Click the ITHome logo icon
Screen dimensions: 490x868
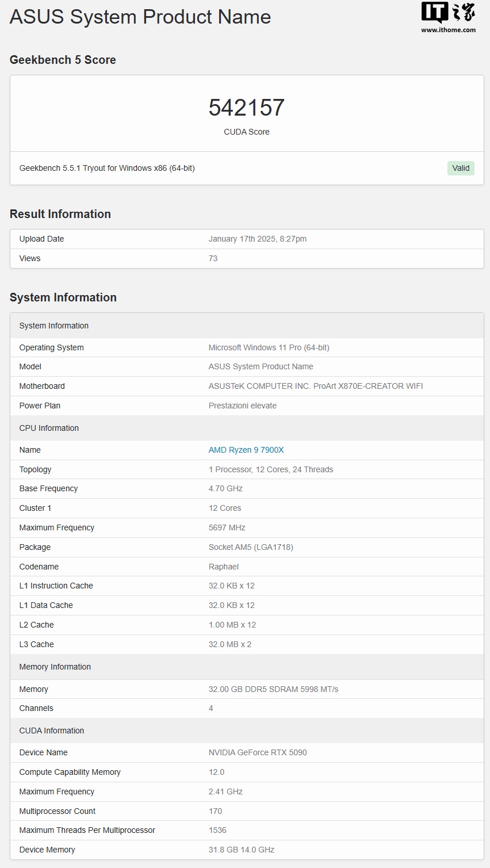click(448, 13)
